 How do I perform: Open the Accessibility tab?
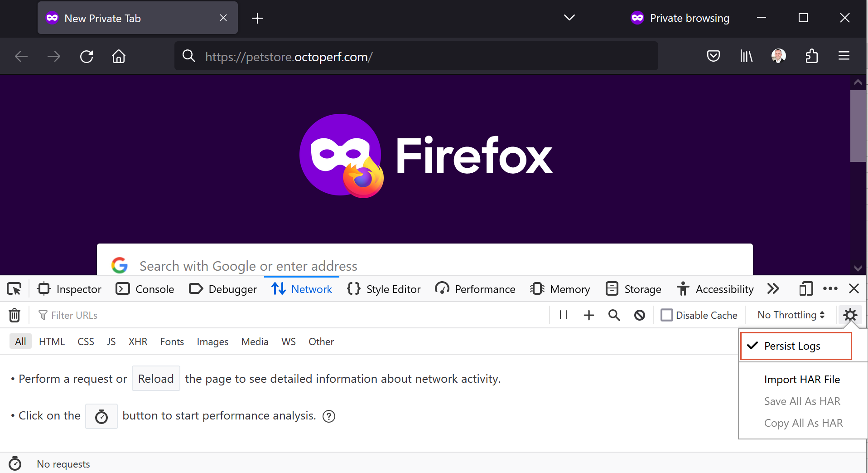[715, 289]
